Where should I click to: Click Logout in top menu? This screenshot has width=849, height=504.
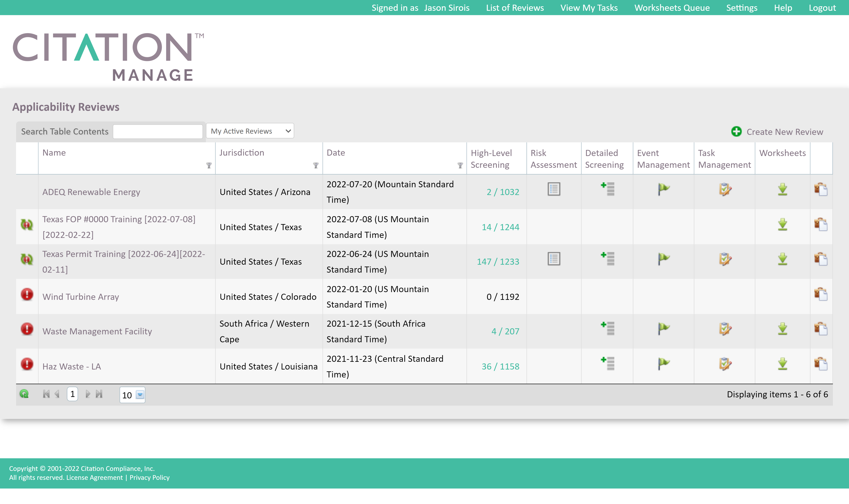pos(822,8)
